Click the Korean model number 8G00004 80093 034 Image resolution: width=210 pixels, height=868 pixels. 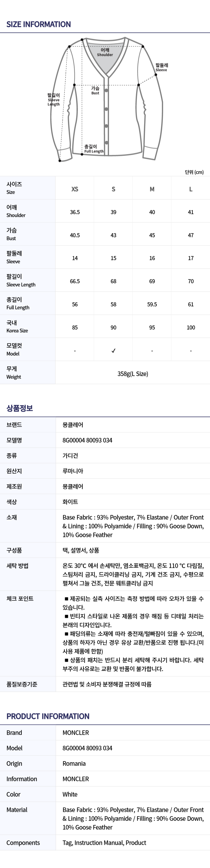click(x=87, y=440)
